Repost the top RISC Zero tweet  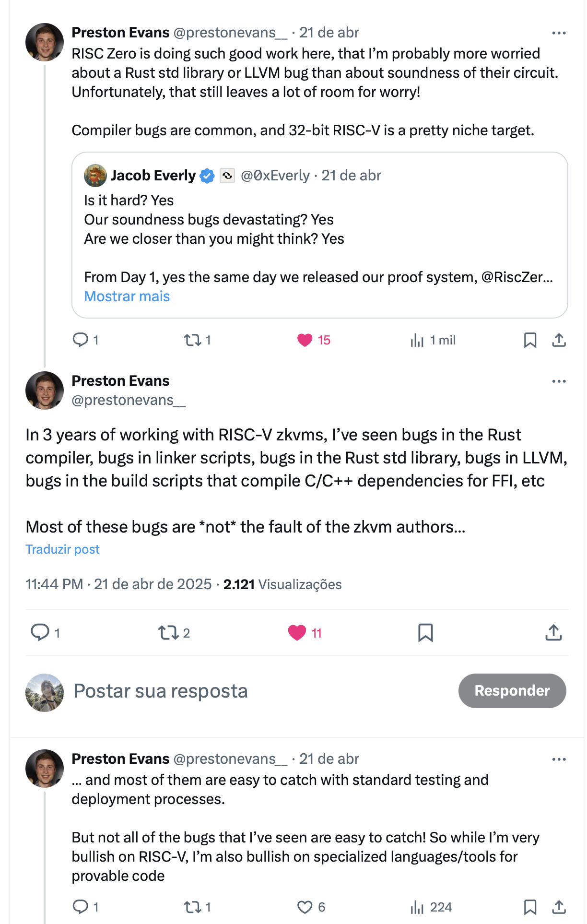(x=192, y=340)
